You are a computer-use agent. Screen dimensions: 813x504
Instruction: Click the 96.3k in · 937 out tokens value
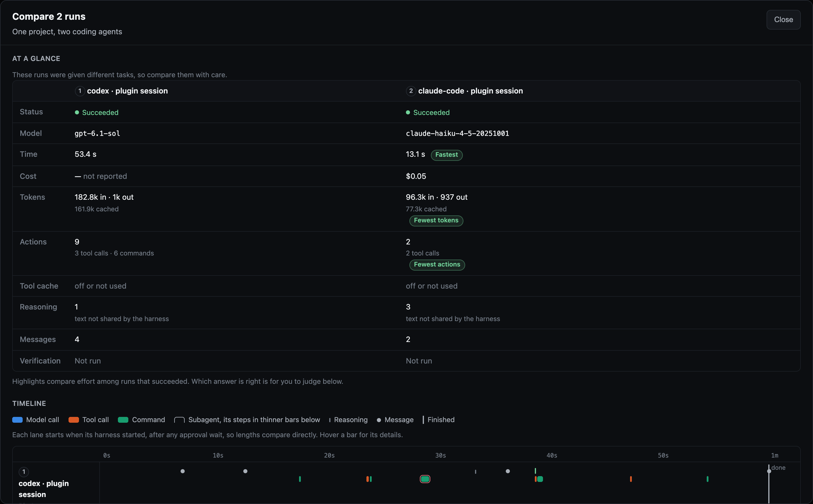click(x=436, y=197)
